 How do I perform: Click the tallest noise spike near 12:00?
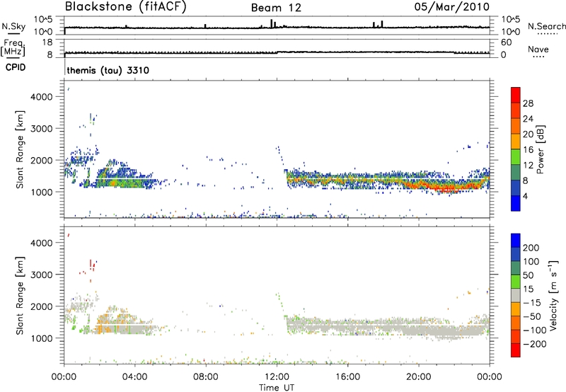(x=272, y=23)
